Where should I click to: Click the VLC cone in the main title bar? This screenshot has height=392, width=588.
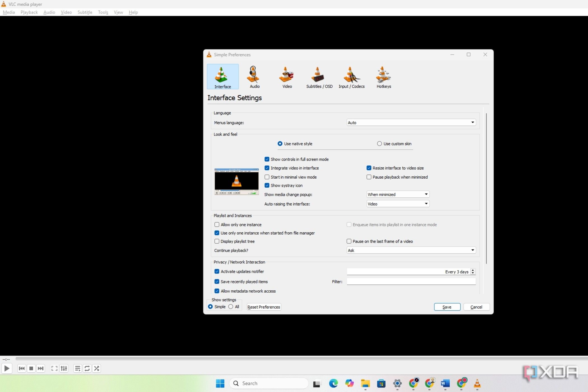click(4, 4)
